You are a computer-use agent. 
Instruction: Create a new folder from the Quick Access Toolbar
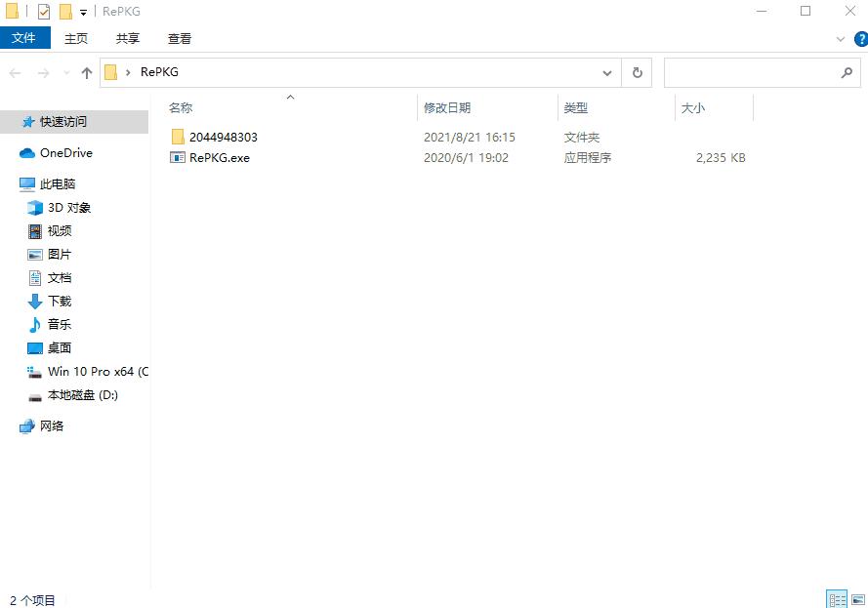(65, 11)
